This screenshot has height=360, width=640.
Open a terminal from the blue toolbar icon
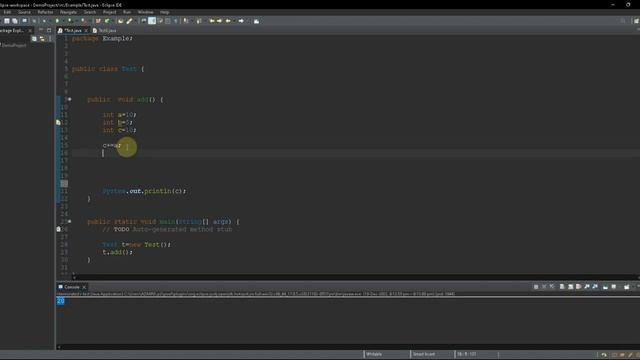[x=24, y=21]
